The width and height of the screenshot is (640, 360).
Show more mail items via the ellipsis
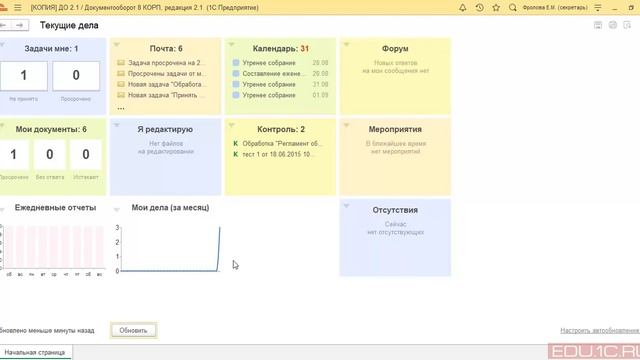(121, 108)
